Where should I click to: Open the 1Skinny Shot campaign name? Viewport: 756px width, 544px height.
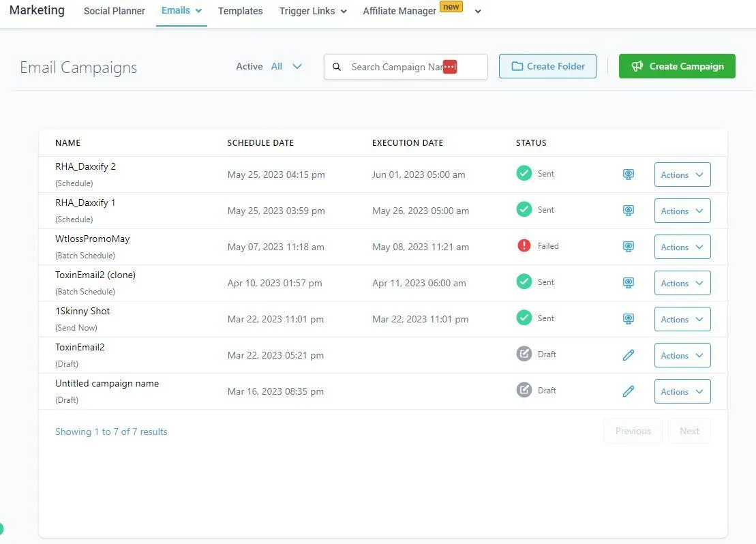click(x=82, y=311)
